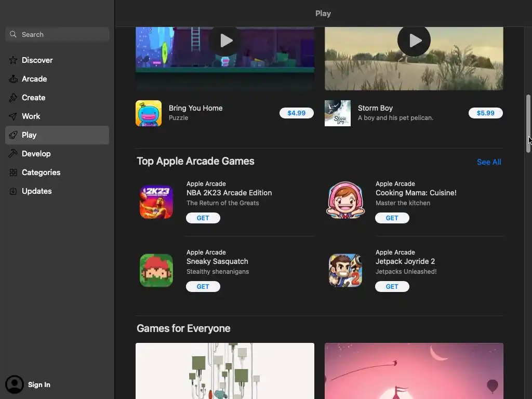Focus the Search input field
532x399 pixels.
coord(57,34)
